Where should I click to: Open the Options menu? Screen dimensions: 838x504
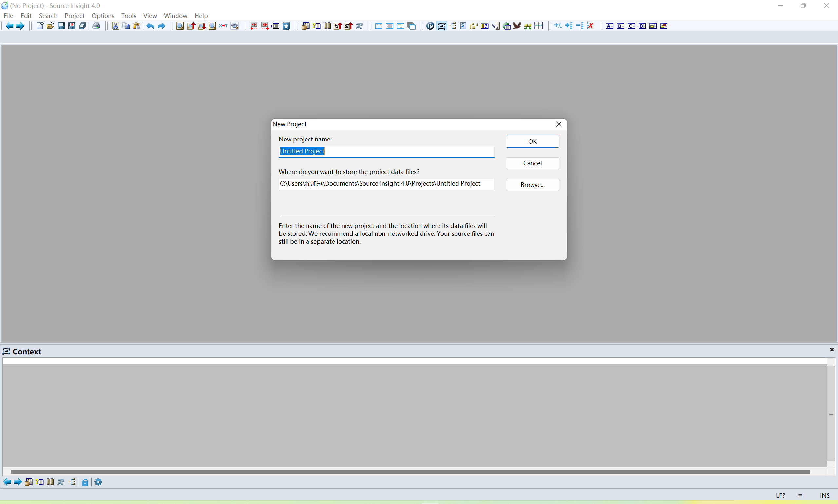103,16
